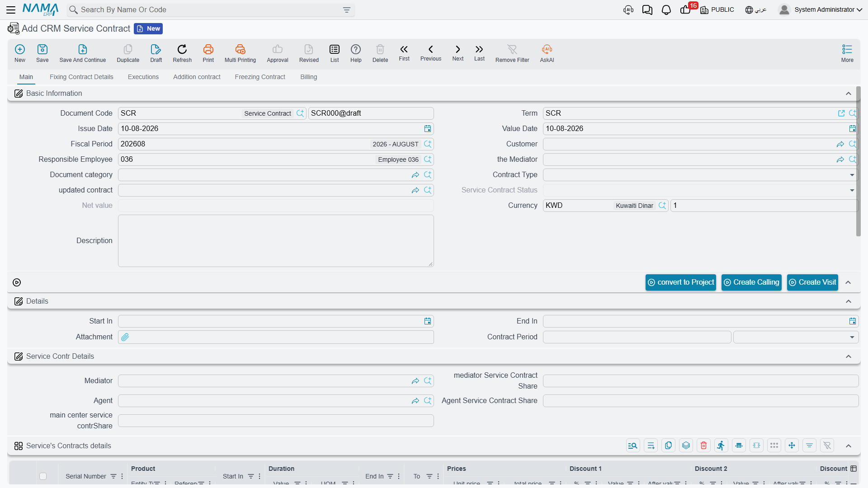Expand the System Administrator user menu
The height and width of the screenshot is (488, 868).
click(x=820, y=9)
